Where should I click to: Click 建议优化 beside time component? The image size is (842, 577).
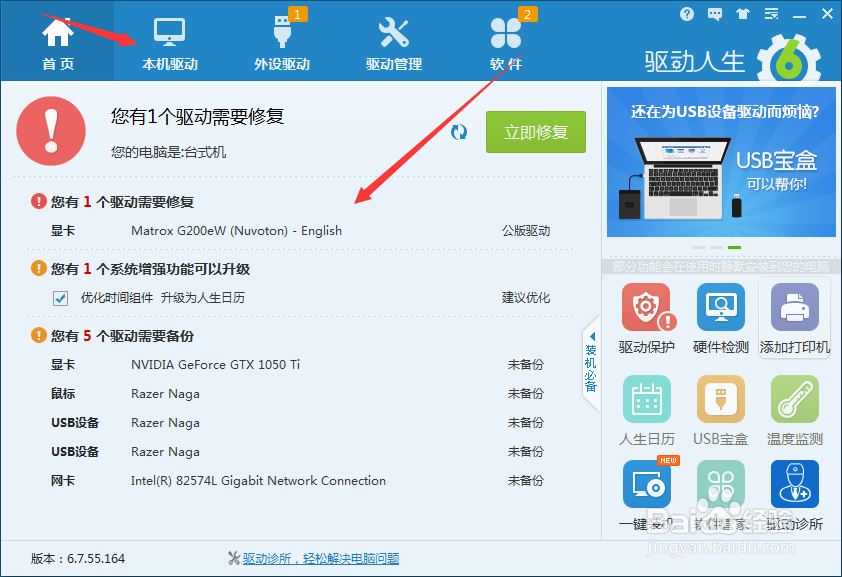[x=526, y=298]
